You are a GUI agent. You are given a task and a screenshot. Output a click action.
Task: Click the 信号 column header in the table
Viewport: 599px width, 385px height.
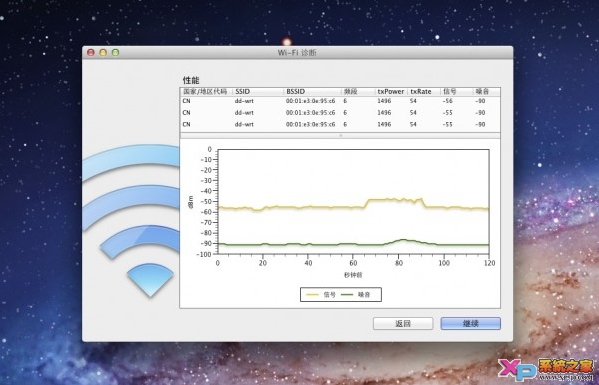click(x=456, y=92)
